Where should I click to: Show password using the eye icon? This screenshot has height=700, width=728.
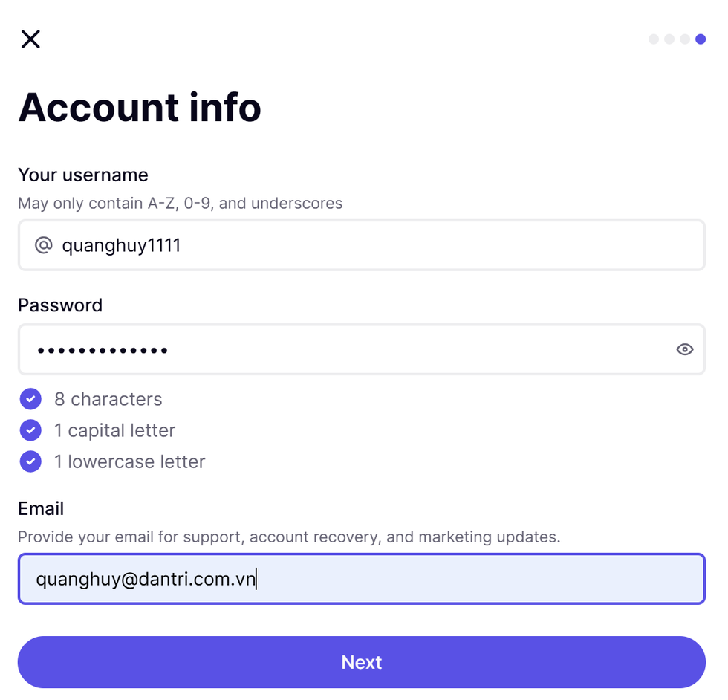click(x=685, y=349)
